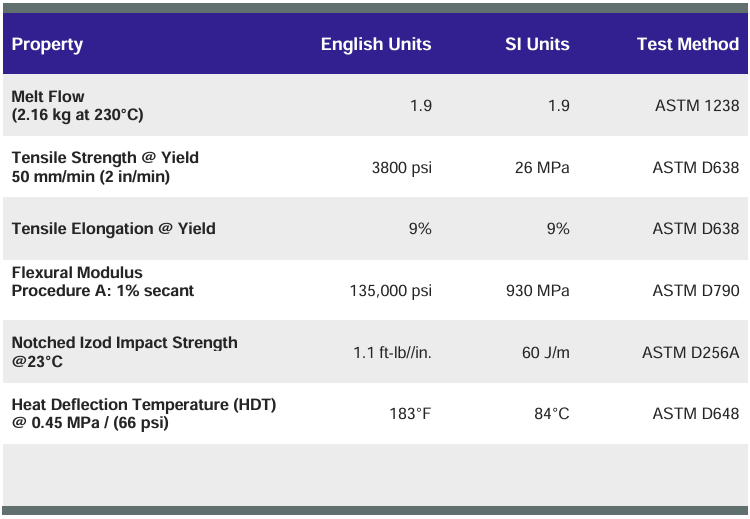Click the Test Method column header
The height and width of the screenshot is (519, 750).
pyautogui.click(x=688, y=44)
